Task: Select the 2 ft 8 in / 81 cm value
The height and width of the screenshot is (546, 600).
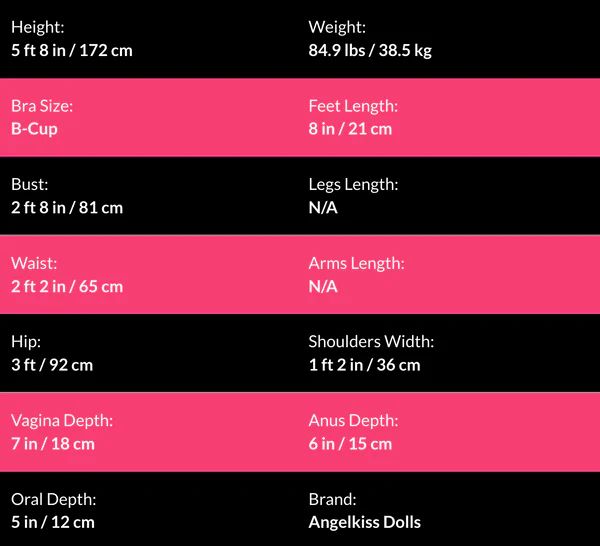Action: click(x=67, y=208)
